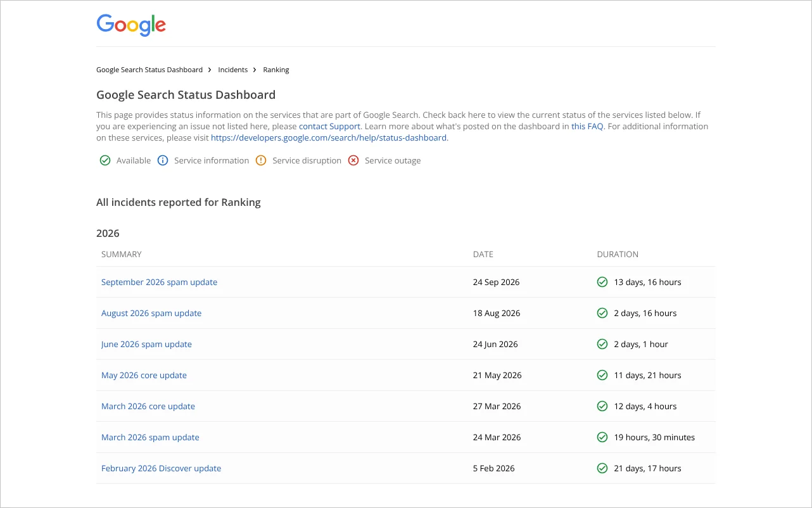View the February 2026 Discover update
Viewport: 812px width, 508px height.
(x=161, y=468)
